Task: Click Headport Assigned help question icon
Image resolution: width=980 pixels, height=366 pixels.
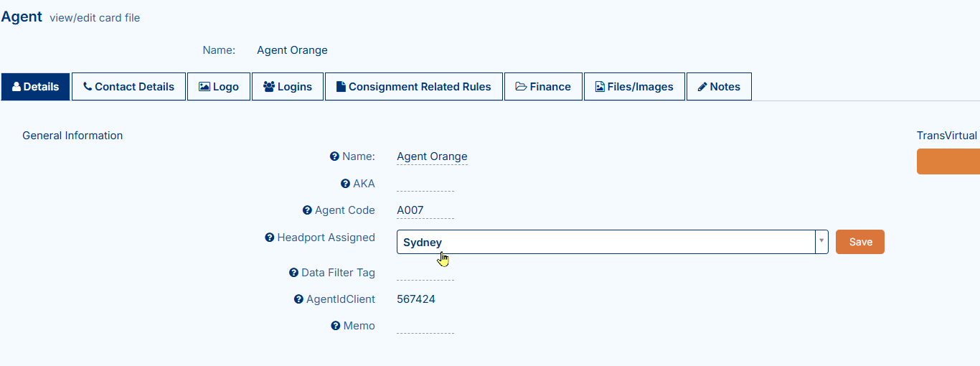Action: (x=270, y=238)
